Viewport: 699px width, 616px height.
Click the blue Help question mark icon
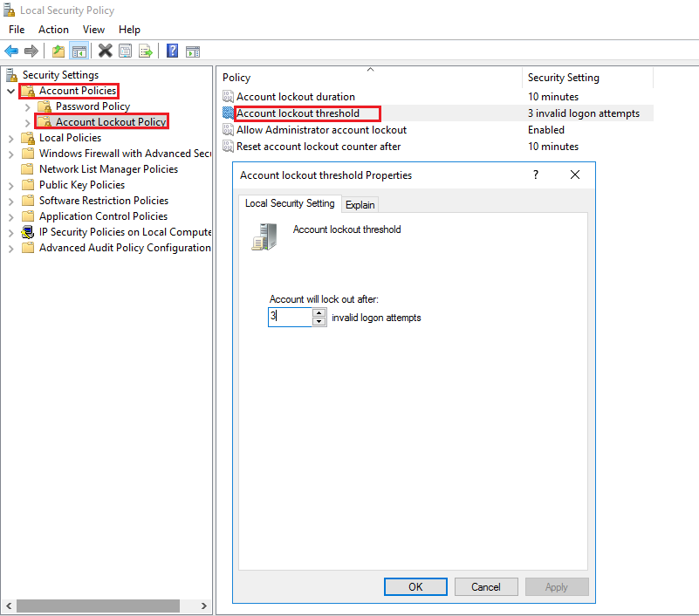tap(172, 51)
